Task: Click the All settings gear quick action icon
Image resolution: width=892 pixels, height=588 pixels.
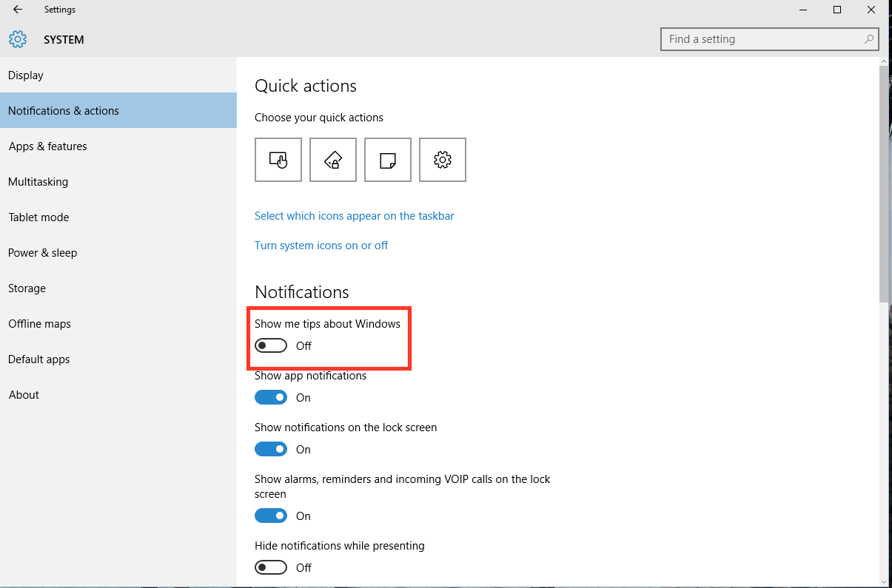Action: coord(442,159)
